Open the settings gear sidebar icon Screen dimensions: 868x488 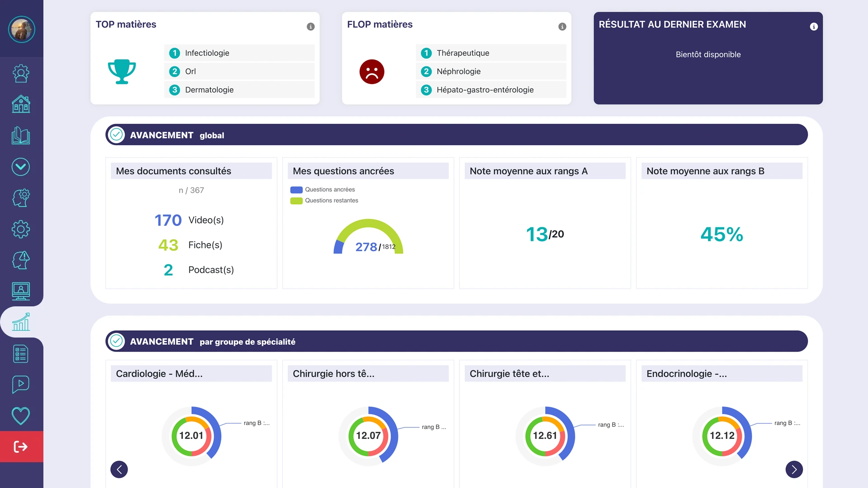[x=21, y=229]
